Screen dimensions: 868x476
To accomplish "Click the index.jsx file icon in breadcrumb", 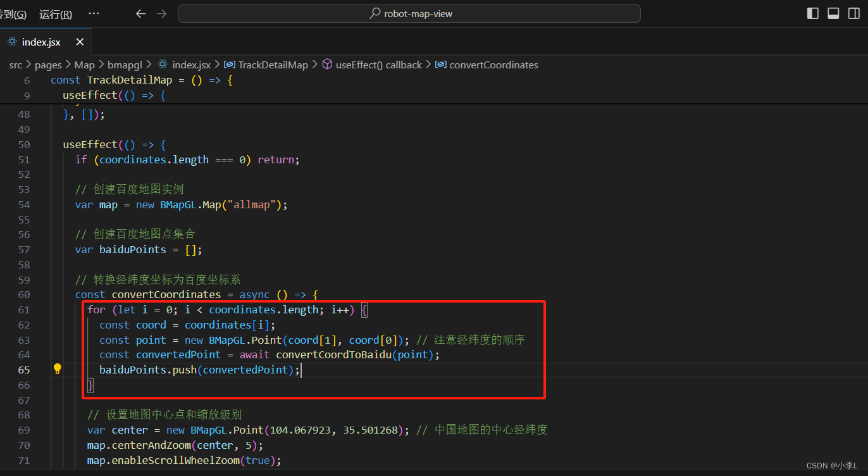I will point(162,65).
